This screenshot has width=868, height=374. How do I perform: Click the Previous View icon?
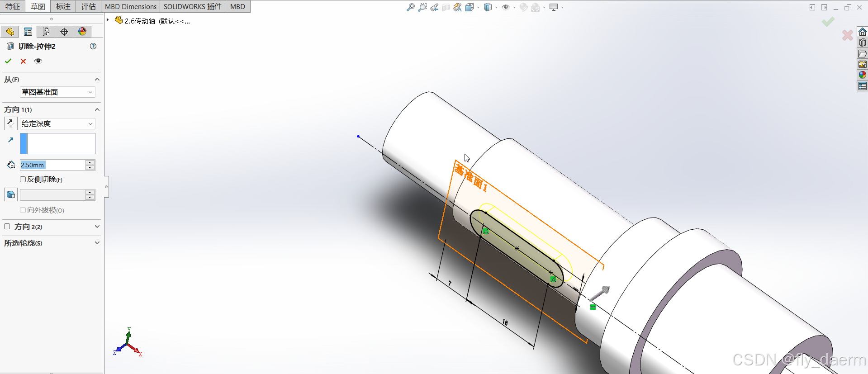click(x=434, y=7)
